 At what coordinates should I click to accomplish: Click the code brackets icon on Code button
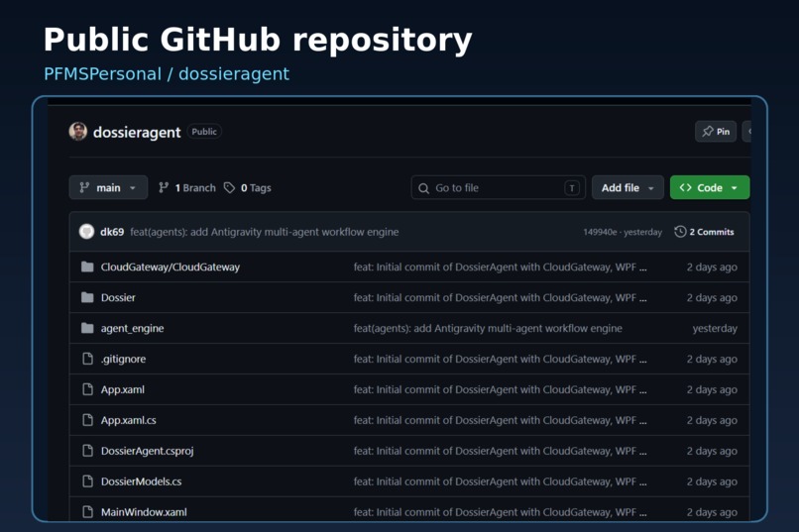[685, 187]
